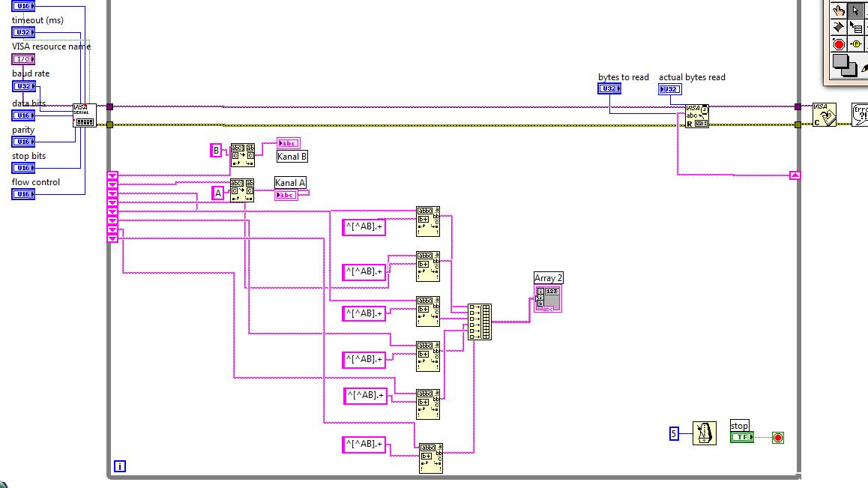This screenshot has width=868, height=488.
Task: Select the Positioning arrow tool
Action: 856,10
